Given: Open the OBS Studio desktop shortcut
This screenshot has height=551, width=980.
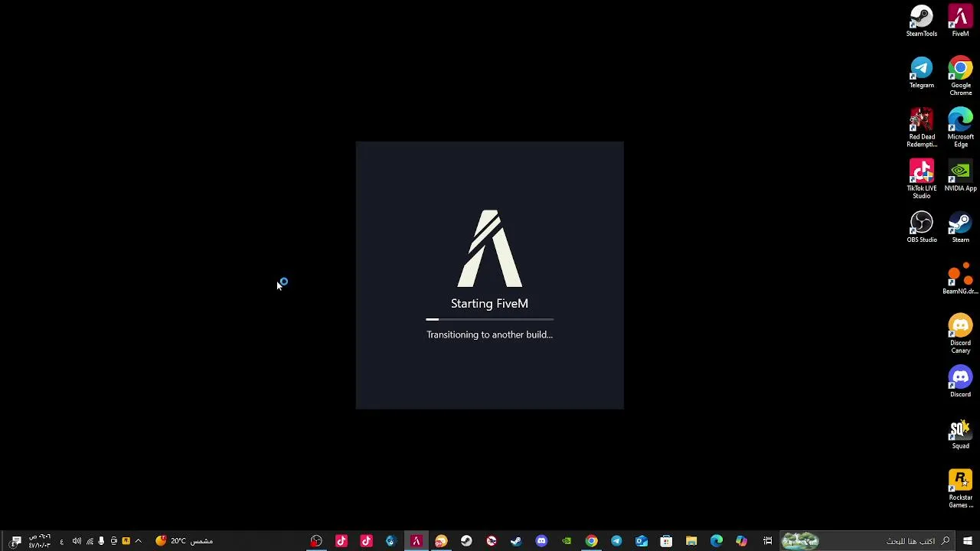Looking at the screenshot, I should tap(921, 227).
